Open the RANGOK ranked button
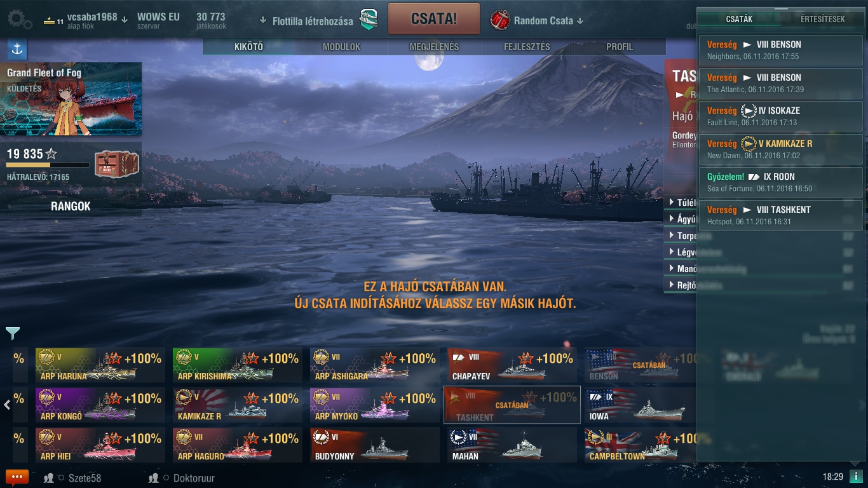The width and height of the screenshot is (868, 488). tap(71, 207)
